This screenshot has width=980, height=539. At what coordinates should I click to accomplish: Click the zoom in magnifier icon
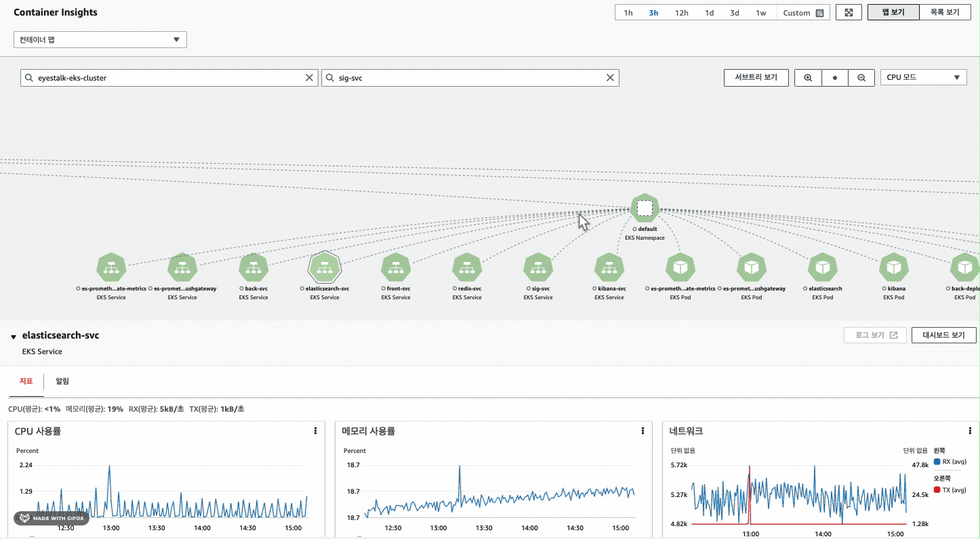(808, 77)
